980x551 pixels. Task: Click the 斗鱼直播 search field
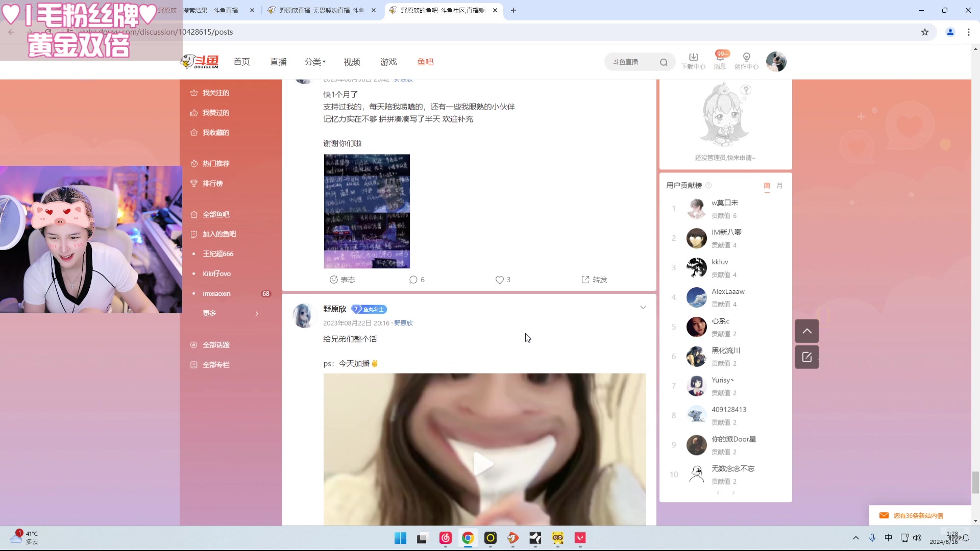pyautogui.click(x=633, y=62)
